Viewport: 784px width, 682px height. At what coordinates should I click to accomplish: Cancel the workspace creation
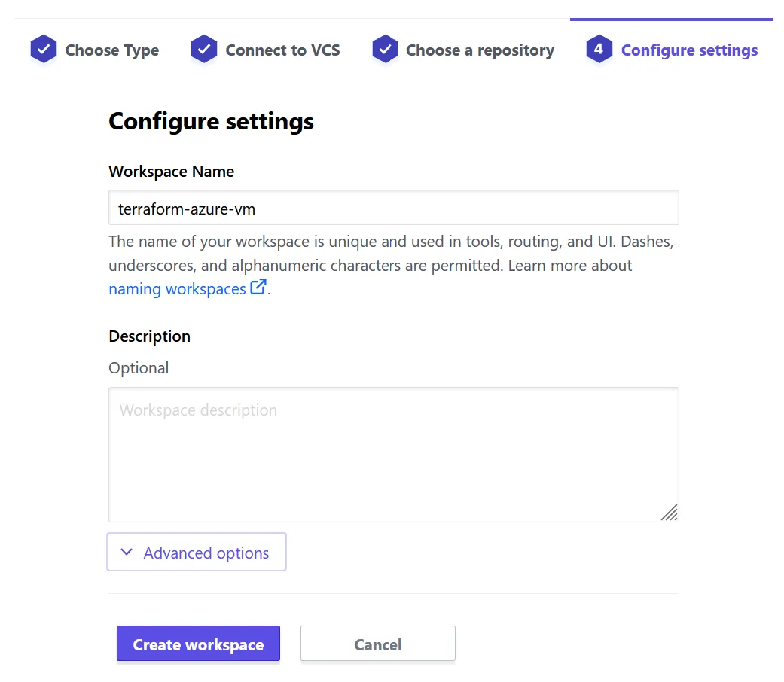pos(377,644)
